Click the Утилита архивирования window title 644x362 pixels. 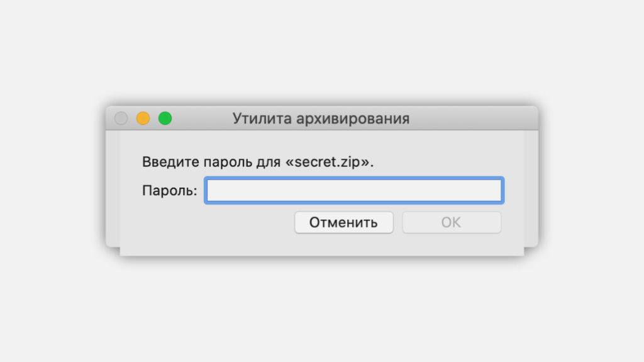[x=321, y=118]
